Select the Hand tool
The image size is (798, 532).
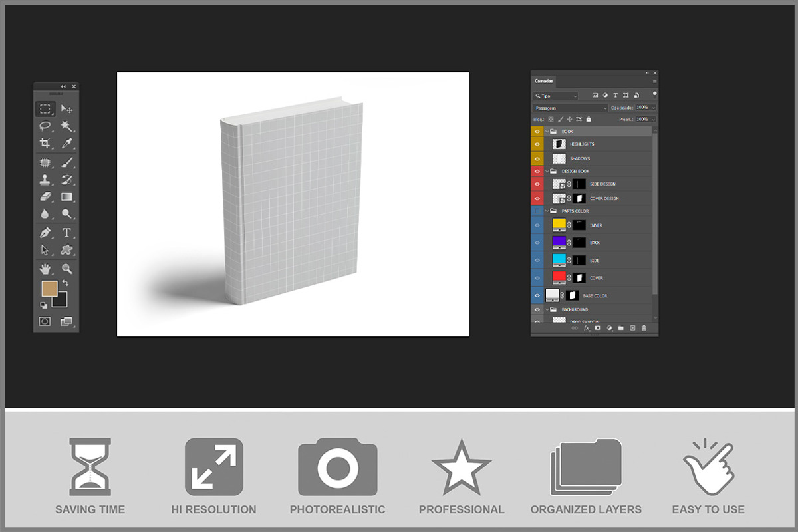(x=45, y=269)
